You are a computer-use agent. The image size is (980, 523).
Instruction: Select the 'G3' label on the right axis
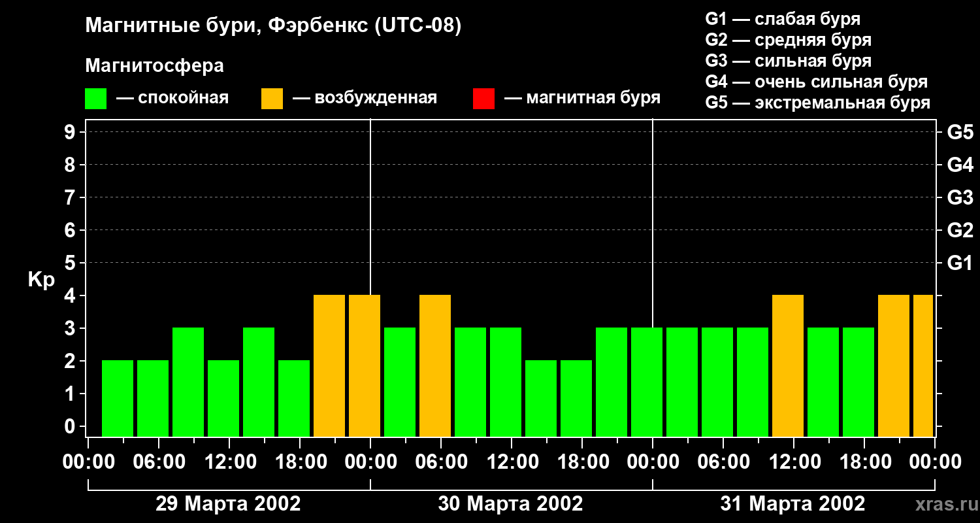[x=960, y=198]
